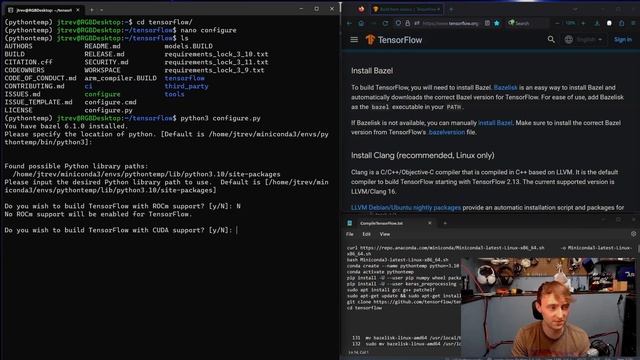The image size is (640, 360).
Task: Add a new Notepad tab
Action: [445, 223]
